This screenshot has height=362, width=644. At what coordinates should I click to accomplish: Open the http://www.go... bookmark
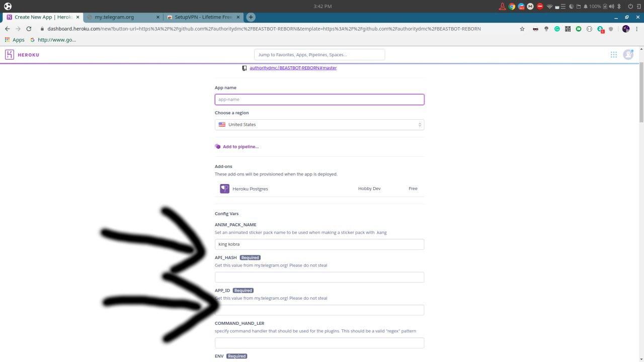[x=53, y=40]
